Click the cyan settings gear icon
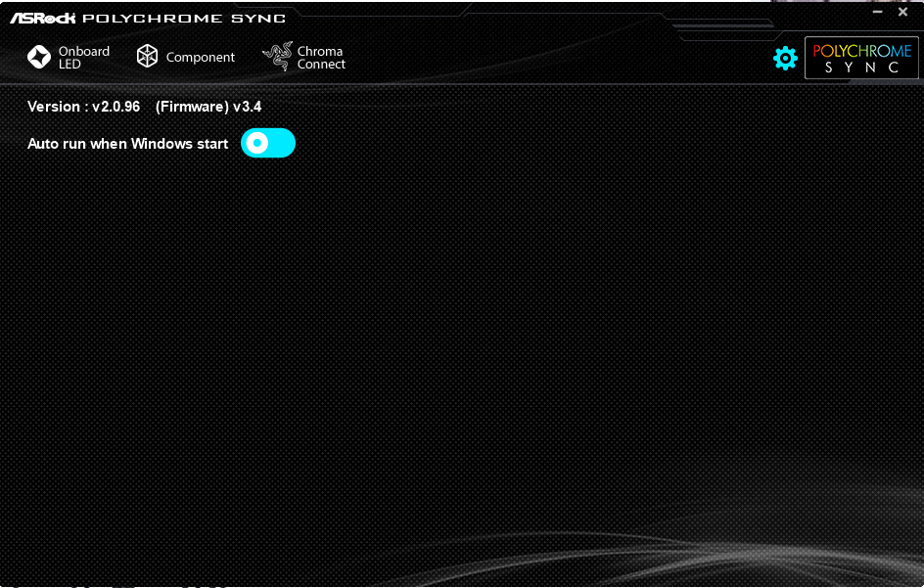 coord(785,59)
